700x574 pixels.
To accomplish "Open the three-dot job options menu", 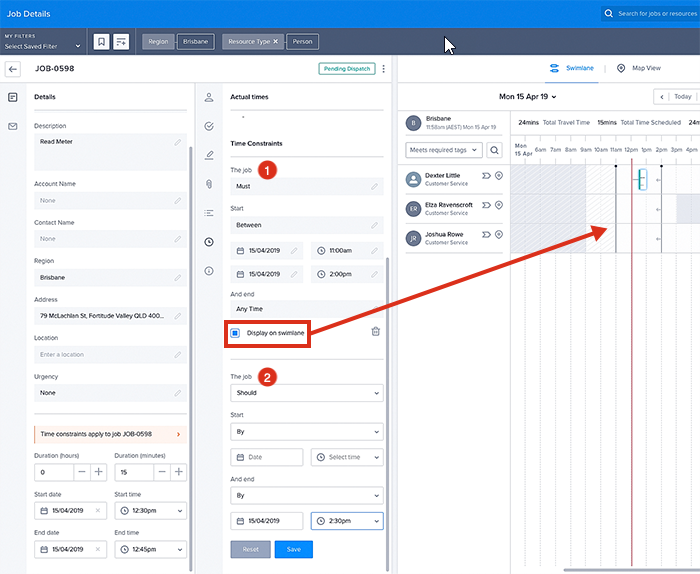I will pos(383,69).
